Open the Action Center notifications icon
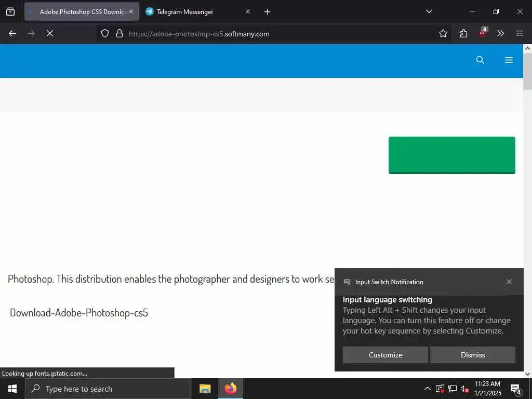Screen dimensions: 532x399 point(515,389)
